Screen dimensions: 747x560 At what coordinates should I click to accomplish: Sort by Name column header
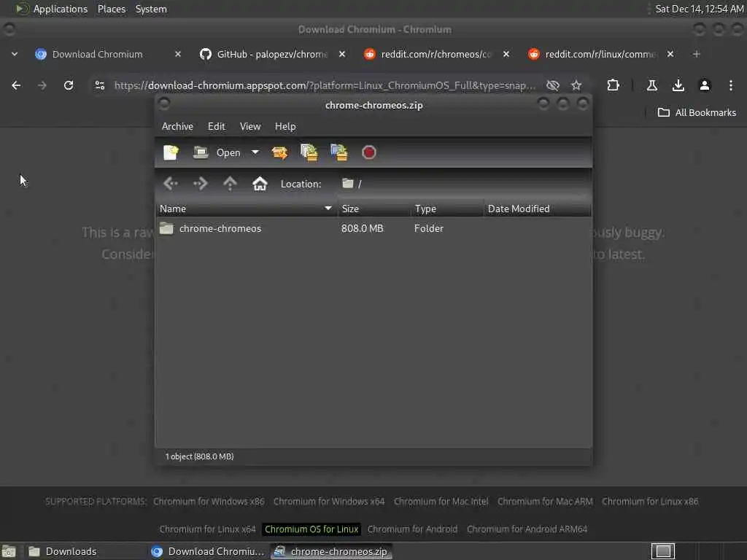(x=247, y=209)
